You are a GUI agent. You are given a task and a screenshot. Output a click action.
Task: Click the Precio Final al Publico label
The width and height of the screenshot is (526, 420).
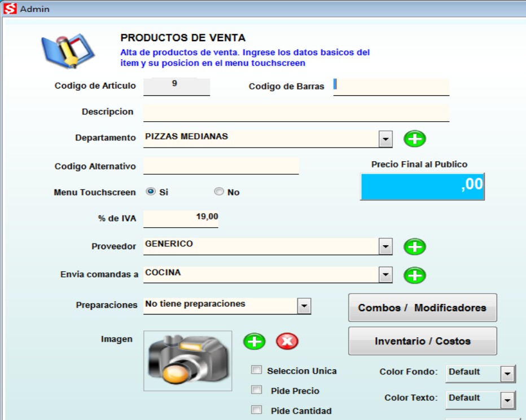click(419, 164)
